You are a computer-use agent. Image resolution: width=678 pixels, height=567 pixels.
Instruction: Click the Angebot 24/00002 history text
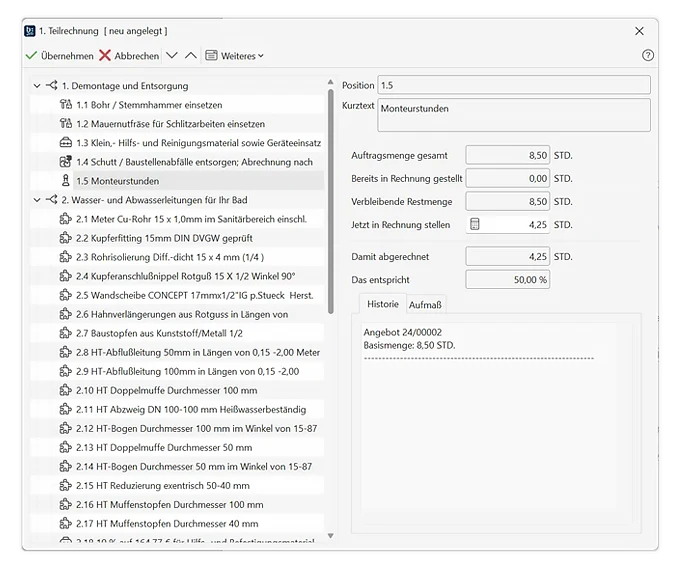pos(403,332)
